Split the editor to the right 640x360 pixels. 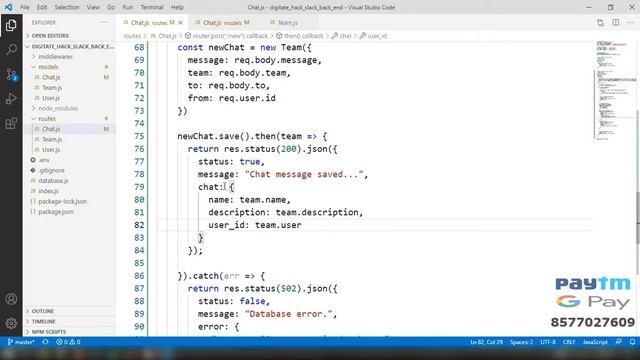point(616,23)
